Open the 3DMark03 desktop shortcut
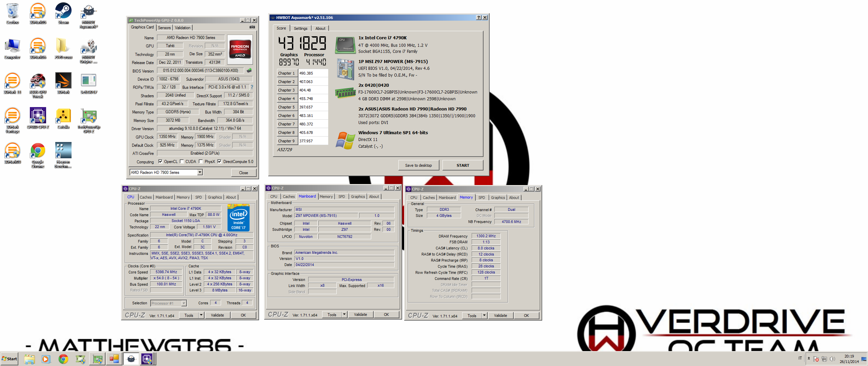868x366 pixels. (13, 153)
